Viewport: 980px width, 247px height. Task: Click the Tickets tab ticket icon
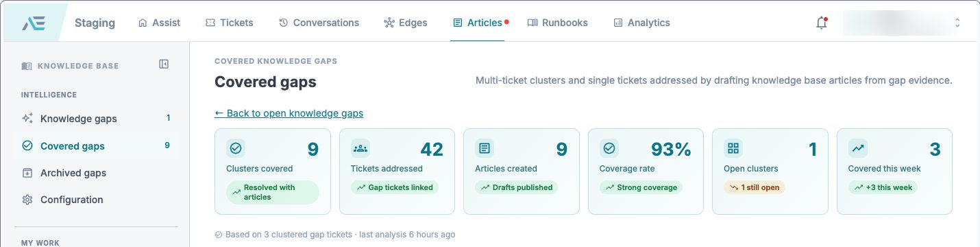[x=210, y=23]
